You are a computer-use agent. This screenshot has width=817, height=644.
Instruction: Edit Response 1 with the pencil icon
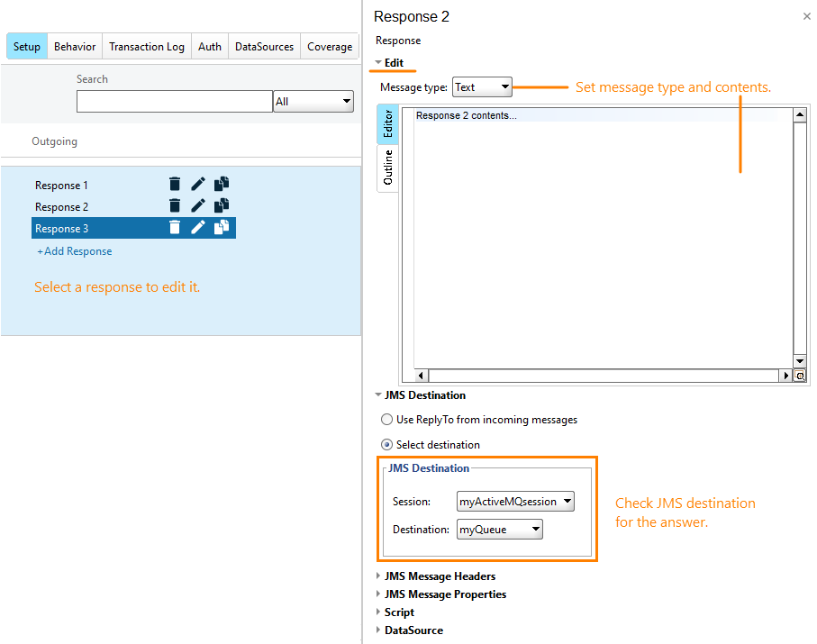pos(198,184)
